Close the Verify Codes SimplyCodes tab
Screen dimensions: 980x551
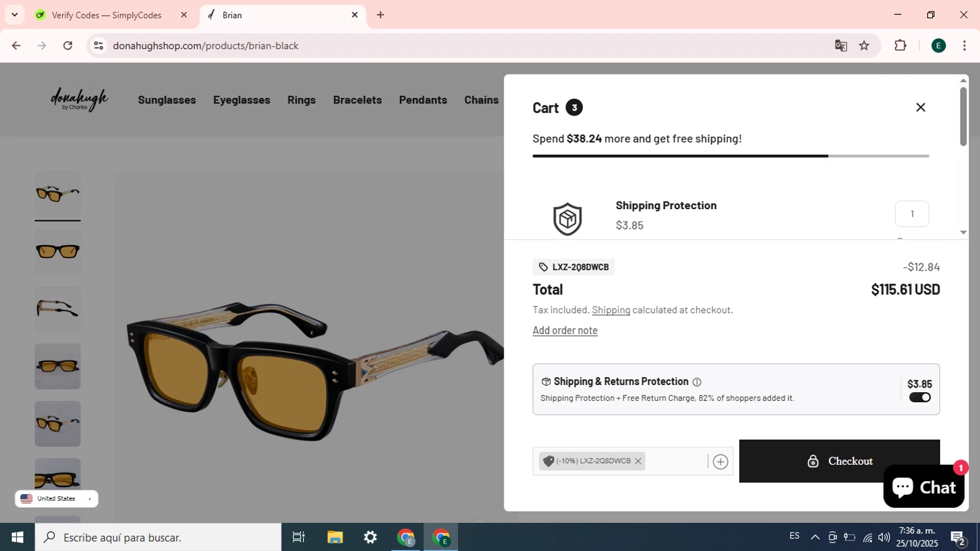pyautogui.click(x=184, y=15)
